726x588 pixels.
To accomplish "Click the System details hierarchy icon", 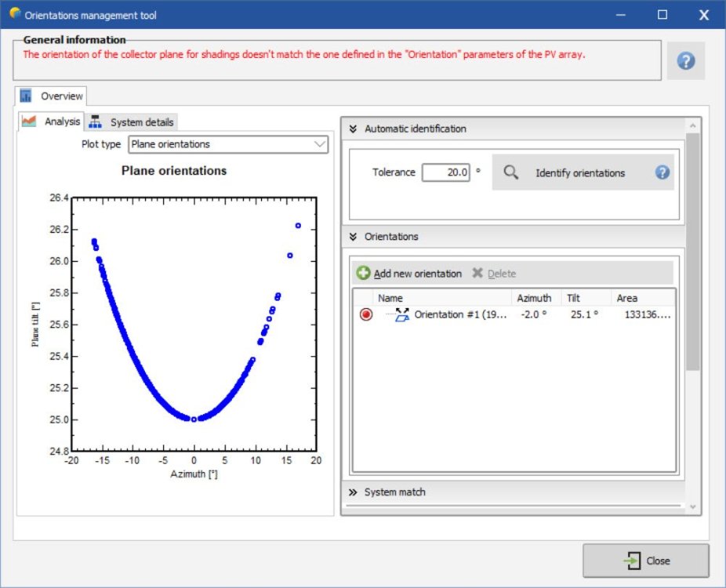I will point(96,122).
